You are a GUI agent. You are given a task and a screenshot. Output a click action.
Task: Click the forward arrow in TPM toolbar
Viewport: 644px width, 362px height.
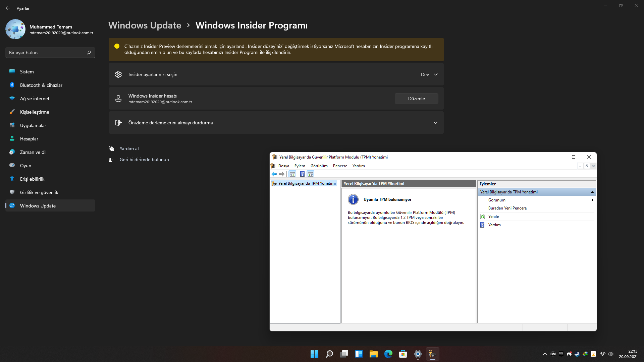point(282,174)
